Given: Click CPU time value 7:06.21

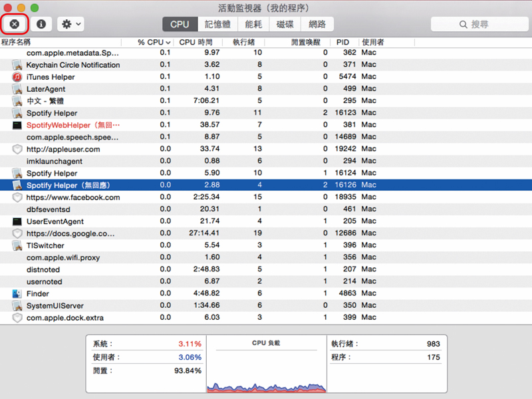Looking at the screenshot, I should point(206,100).
